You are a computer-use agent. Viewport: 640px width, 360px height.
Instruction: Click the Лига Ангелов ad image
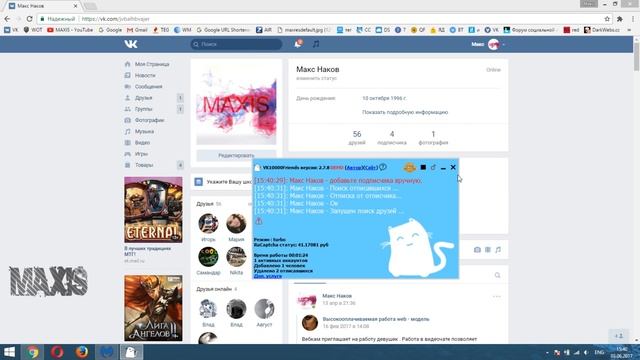[x=153, y=308]
